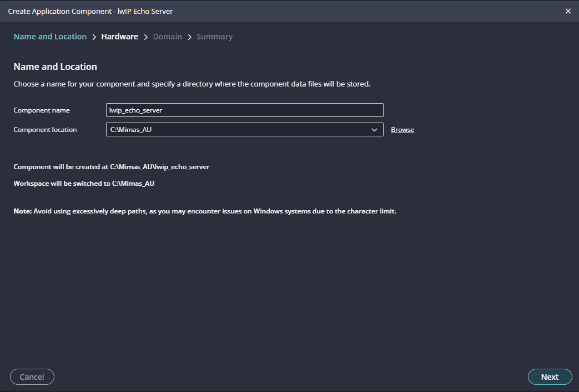The image size is (579, 392).
Task: Click the chevron between Hardware and Domain
Action: (145, 37)
